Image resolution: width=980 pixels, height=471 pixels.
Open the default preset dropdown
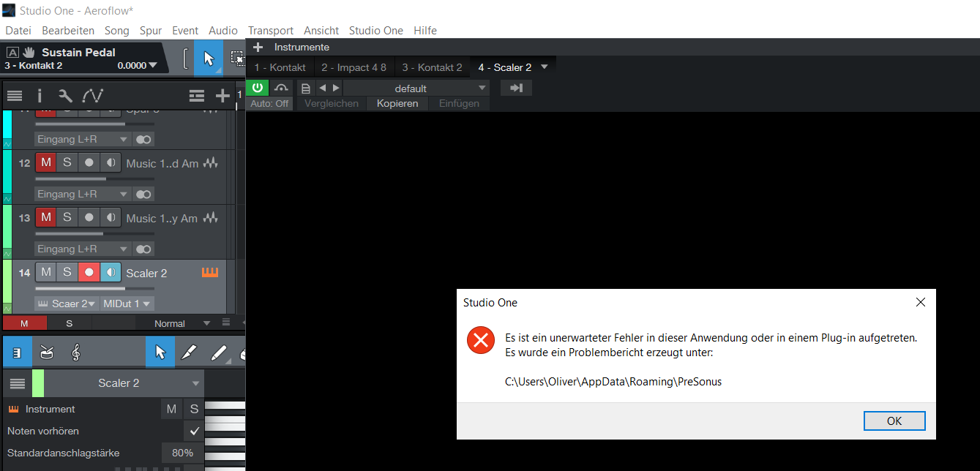coord(415,88)
